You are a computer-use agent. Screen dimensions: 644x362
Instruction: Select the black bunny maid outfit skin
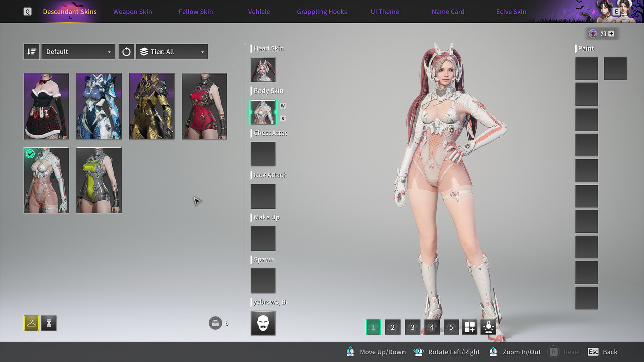(x=46, y=107)
